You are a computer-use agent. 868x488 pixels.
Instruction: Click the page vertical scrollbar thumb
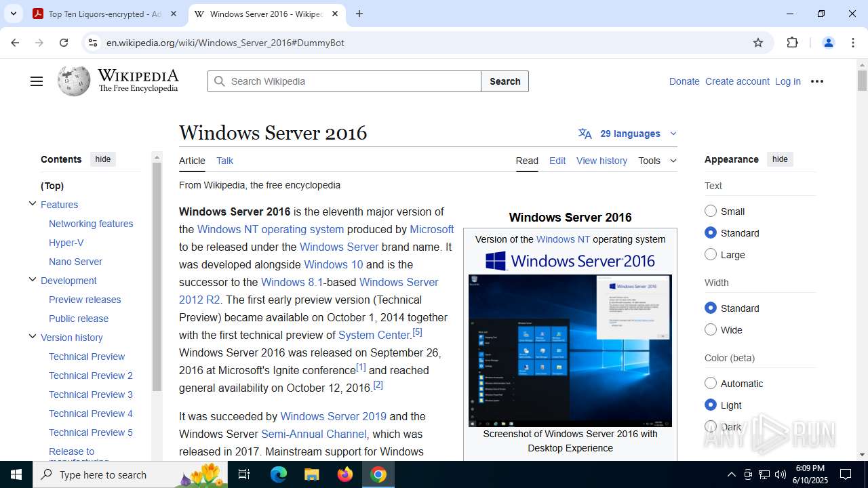click(x=862, y=80)
